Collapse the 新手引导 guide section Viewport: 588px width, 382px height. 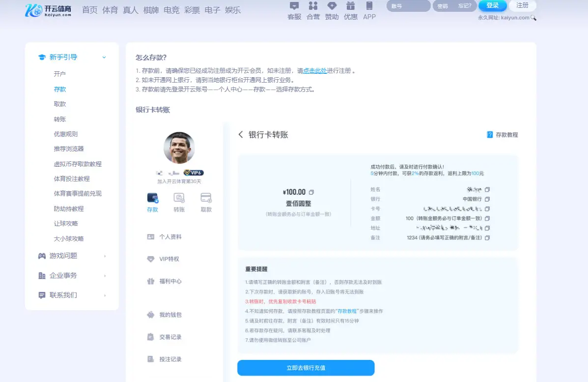pos(103,57)
